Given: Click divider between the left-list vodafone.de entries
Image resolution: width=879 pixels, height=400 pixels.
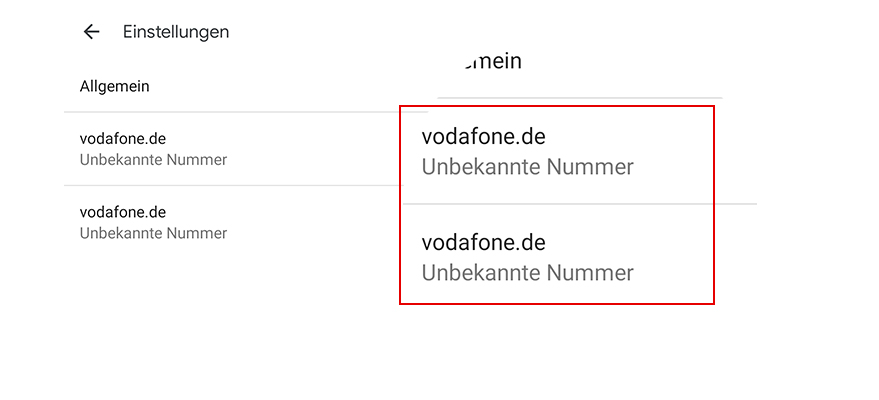Looking at the screenshot, I should click(230, 186).
